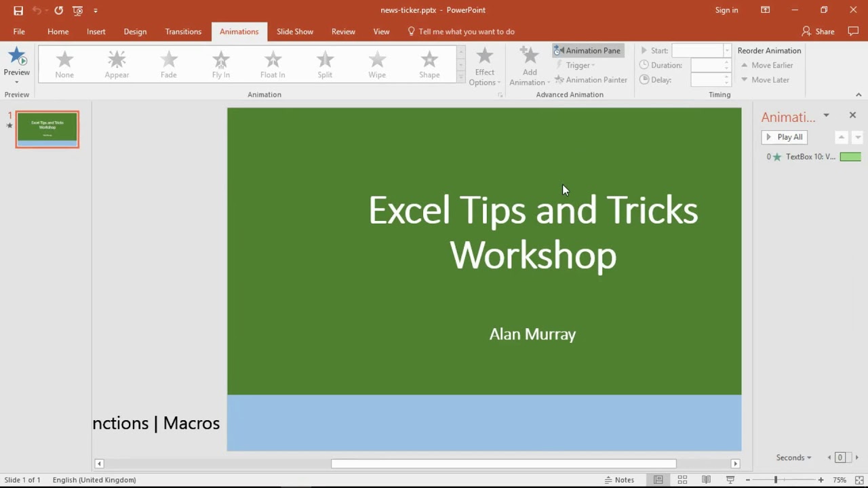Open Customize Quick Access Toolbar arrow
The width and height of the screenshot is (868, 488).
coord(96,11)
